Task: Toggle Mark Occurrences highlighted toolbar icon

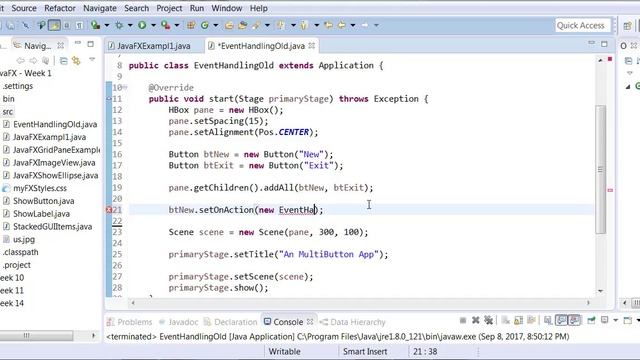Action: coord(54,25)
